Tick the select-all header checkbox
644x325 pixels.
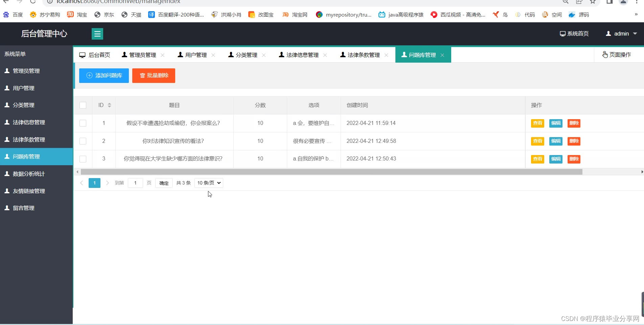pos(83,105)
